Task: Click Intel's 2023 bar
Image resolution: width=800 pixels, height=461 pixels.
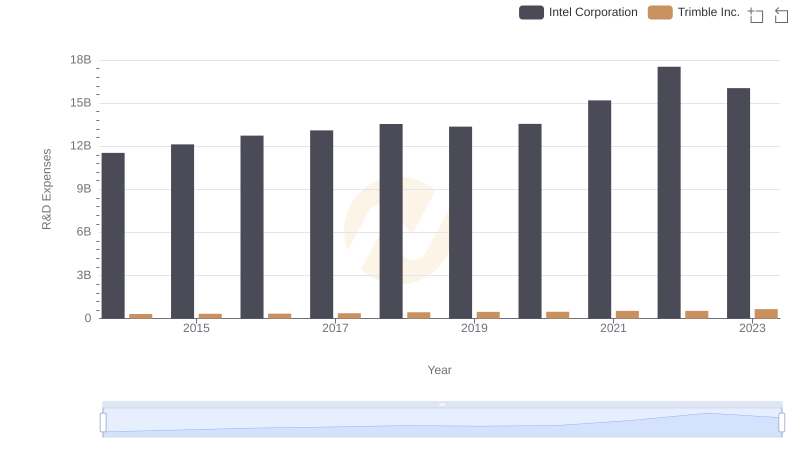Action: click(x=738, y=203)
